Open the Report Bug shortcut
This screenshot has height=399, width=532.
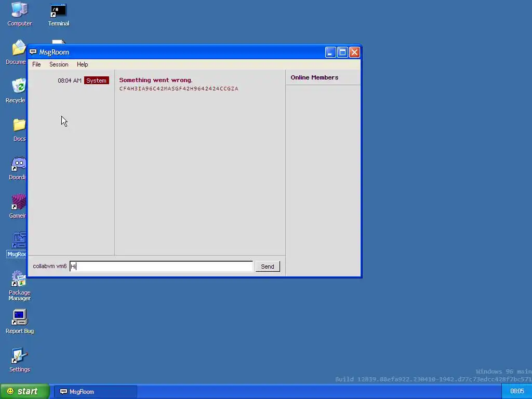coord(19,321)
